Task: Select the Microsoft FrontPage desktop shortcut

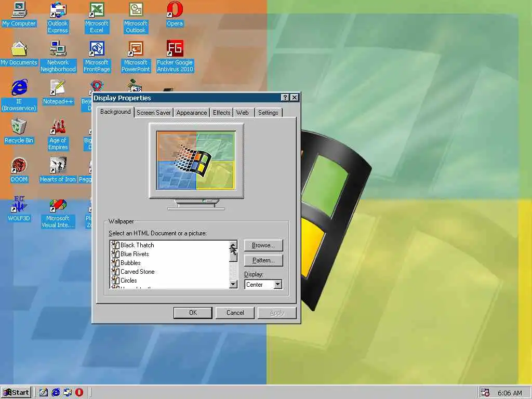Action: click(x=97, y=56)
